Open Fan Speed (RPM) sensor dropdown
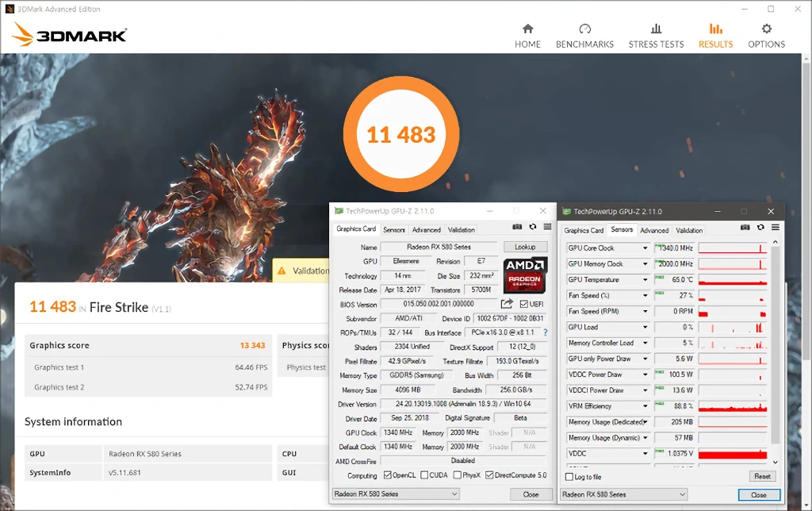812x511 pixels. coord(645,312)
